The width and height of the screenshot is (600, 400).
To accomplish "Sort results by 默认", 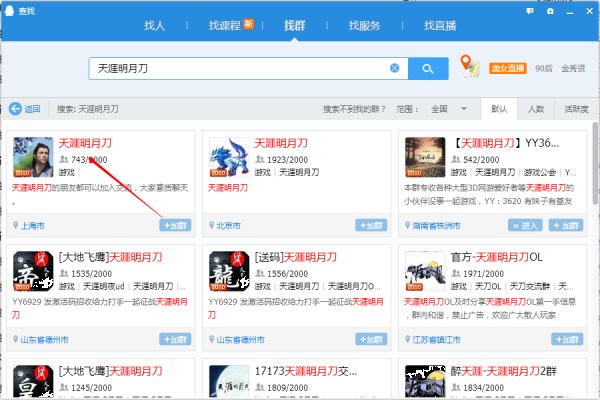I will (x=499, y=109).
